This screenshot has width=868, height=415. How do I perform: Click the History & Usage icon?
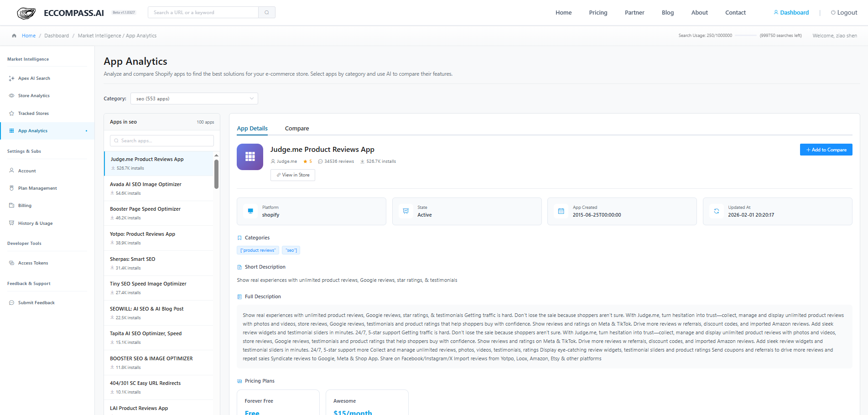coord(12,223)
